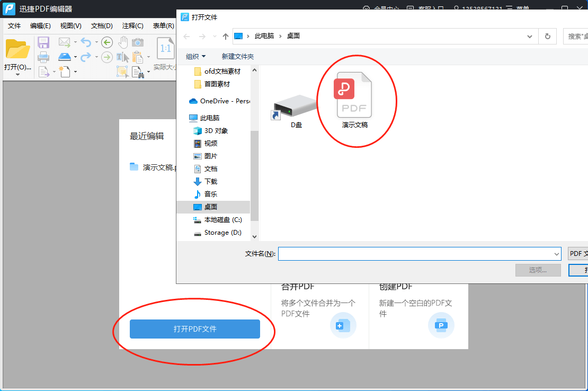Expand the address bar history chevron
The image size is (588, 391).
pyautogui.click(x=530, y=37)
